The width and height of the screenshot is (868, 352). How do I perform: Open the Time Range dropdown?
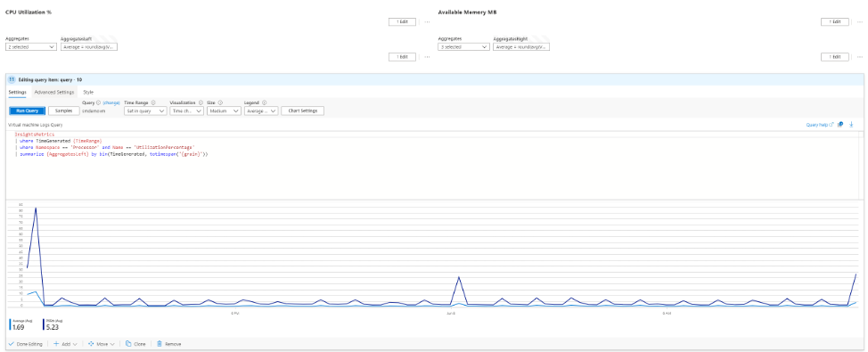145,111
